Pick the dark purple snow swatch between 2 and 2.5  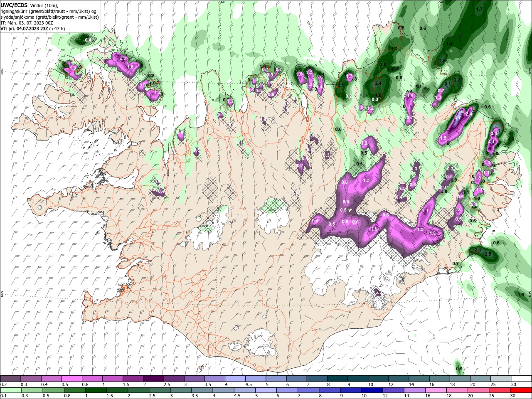pyautogui.click(x=153, y=379)
